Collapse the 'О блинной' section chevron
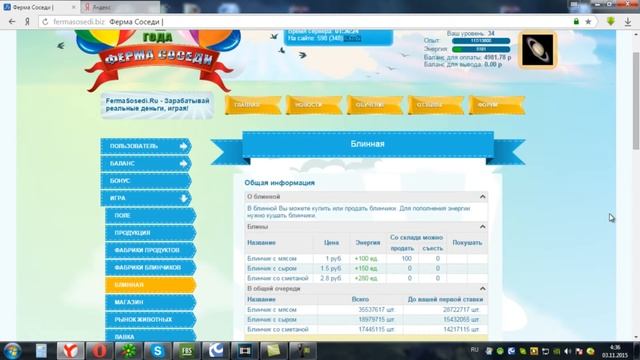The height and width of the screenshot is (360, 640). (x=482, y=197)
